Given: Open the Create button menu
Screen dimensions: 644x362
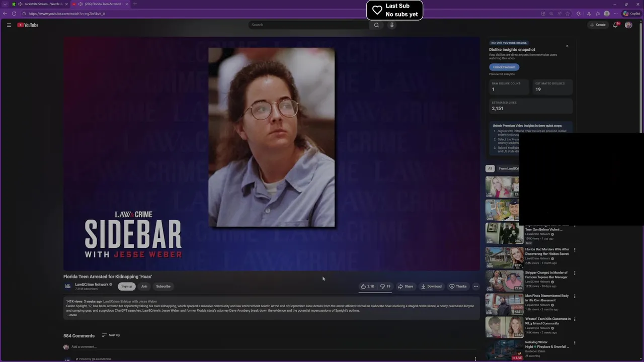Looking at the screenshot, I should (598, 25).
